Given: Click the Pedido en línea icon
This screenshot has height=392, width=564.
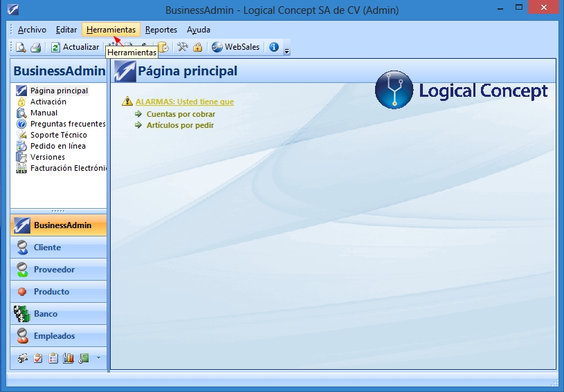Looking at the screenshot, I should pyautogui.click(x=21, y=147).
